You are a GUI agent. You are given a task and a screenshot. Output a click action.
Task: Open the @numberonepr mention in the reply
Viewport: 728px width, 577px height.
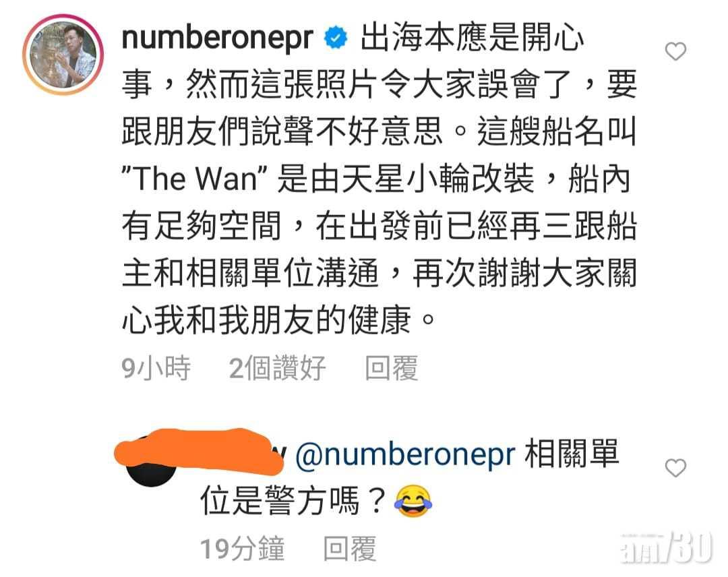(405, 454)
